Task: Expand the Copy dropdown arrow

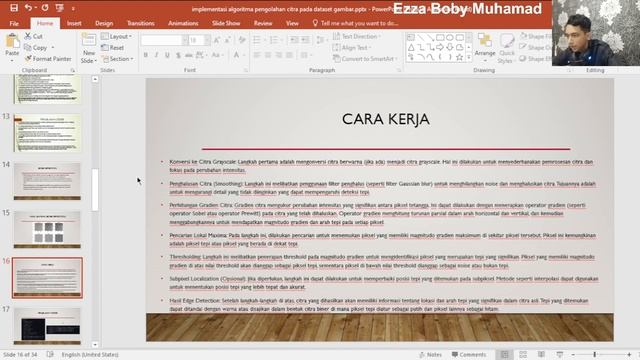Action: pyautogui.click(x=53, y=48)
